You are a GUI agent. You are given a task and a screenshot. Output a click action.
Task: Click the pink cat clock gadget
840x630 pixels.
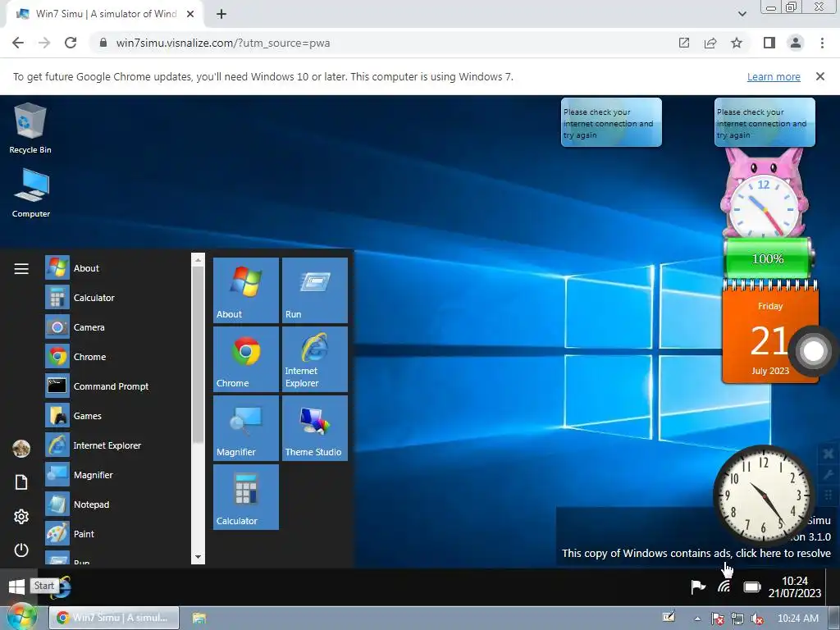764,193
